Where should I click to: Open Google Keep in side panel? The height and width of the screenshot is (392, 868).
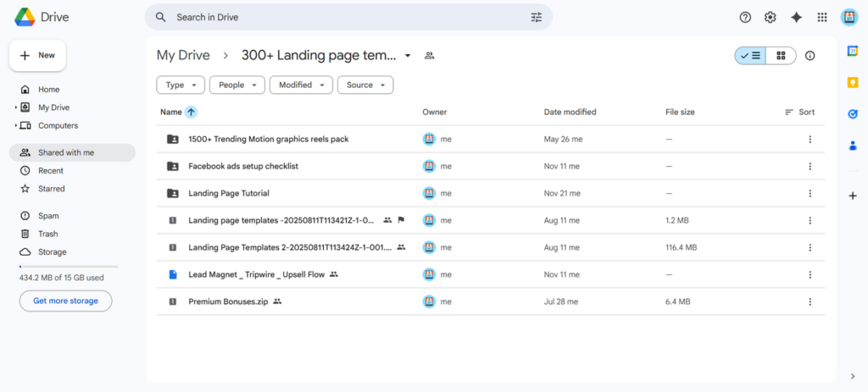coord(853,82)
